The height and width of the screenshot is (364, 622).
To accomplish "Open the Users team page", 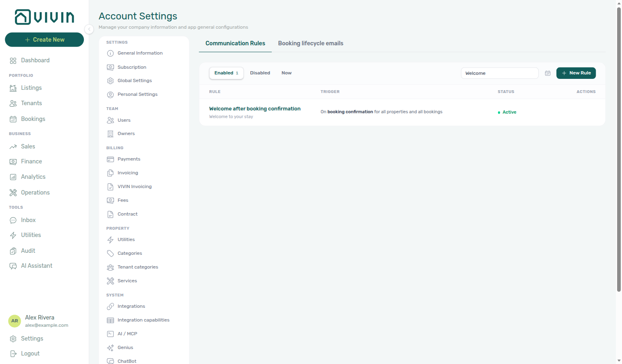I will point(124,120).
